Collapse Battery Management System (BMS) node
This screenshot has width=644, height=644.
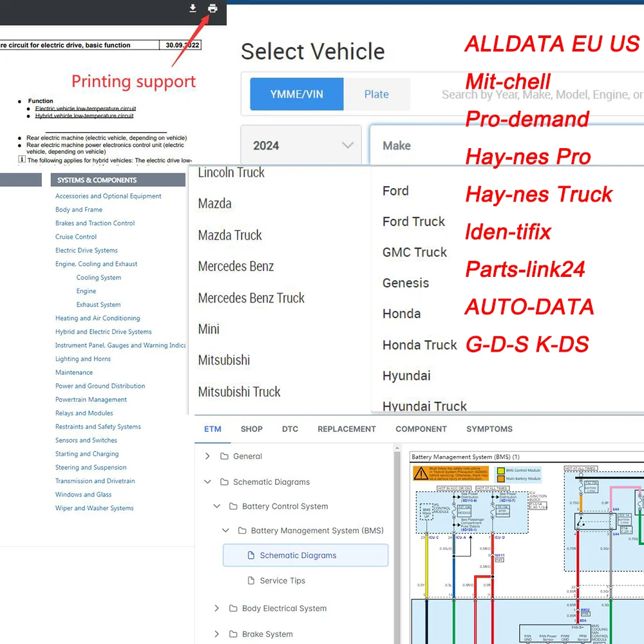pos(225,531)
